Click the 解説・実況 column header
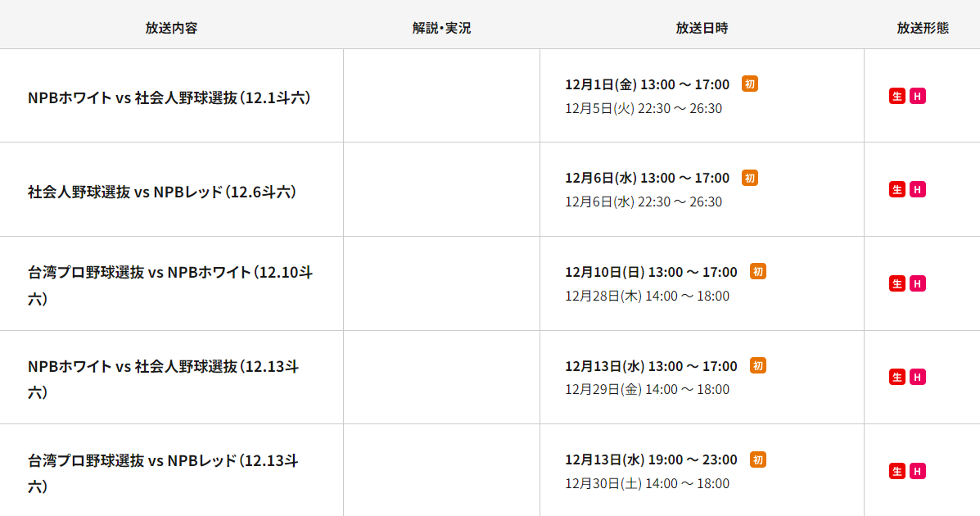The image size is (980, 516). click(441, 28)
